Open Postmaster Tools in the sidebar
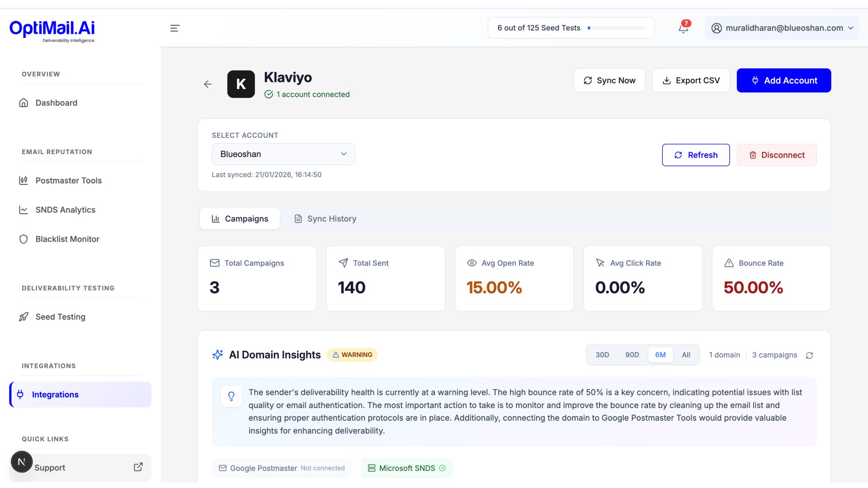 [68, 180]
